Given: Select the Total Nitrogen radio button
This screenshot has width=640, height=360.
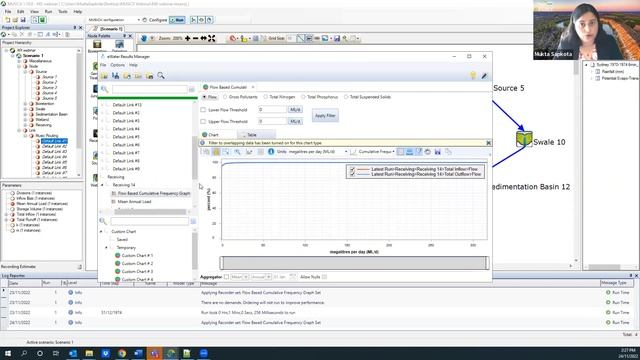Looking at the screenshot, I should (266, 97).
